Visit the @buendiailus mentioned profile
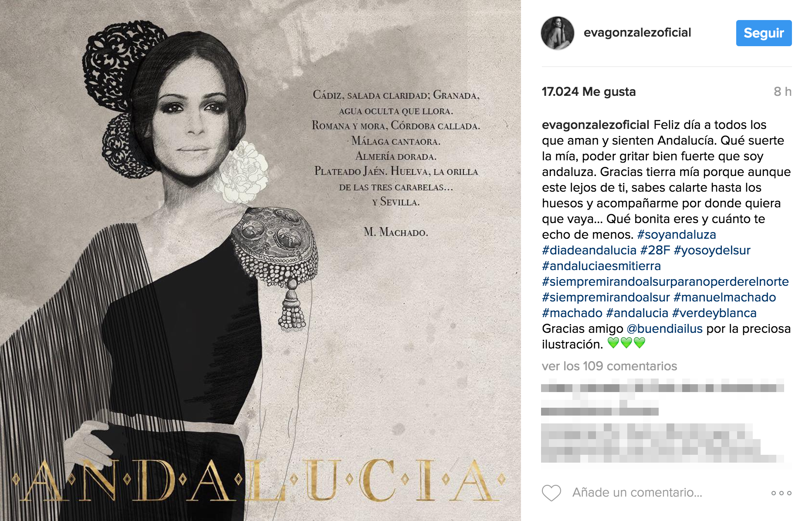Screen dimensions: 812x521 664,329
